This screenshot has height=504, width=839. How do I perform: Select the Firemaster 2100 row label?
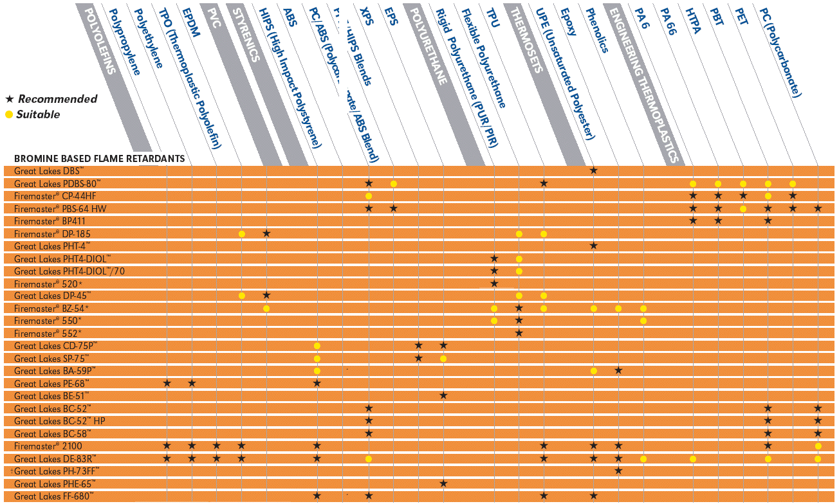click(48, 446)
